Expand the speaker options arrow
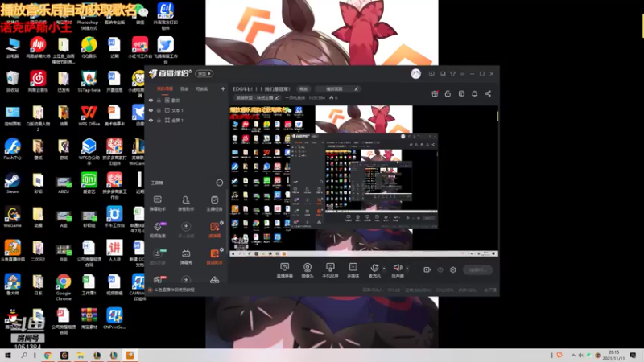Viewport: 644px width, 362px height. [407, 269]
